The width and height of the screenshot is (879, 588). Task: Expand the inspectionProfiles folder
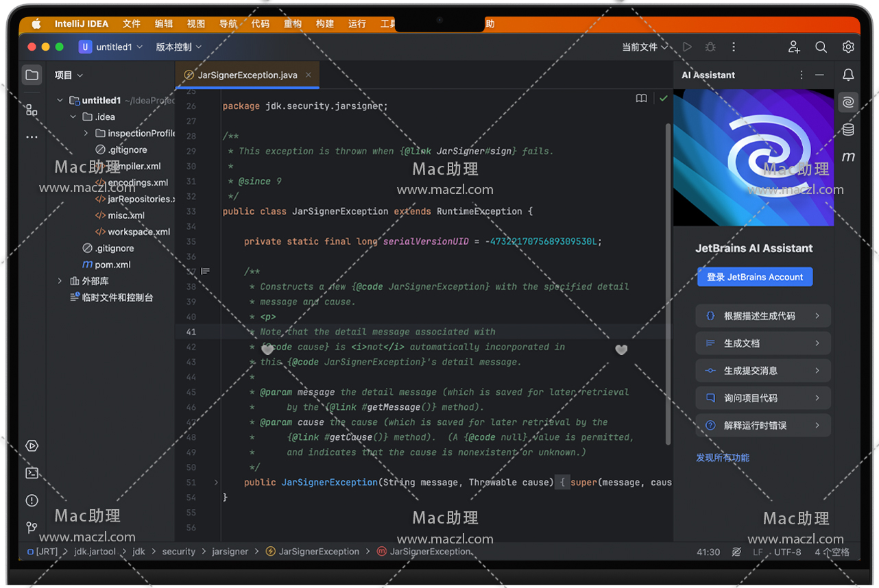[86, 133]
